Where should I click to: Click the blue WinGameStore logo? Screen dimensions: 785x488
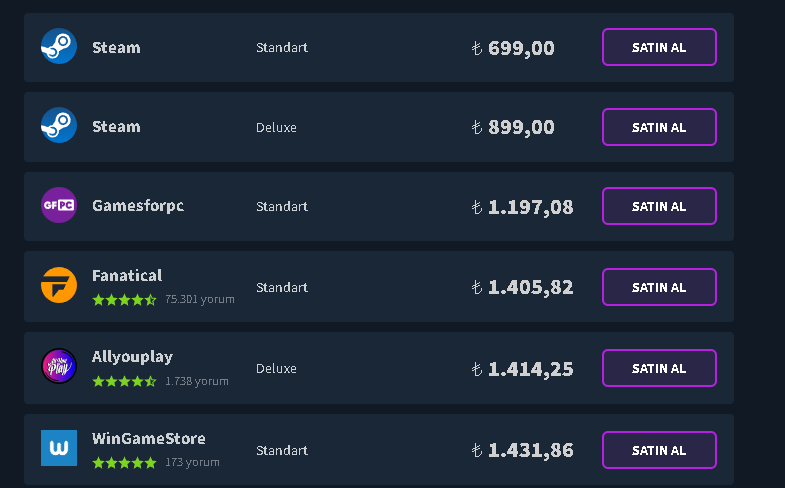coord(59,448)
